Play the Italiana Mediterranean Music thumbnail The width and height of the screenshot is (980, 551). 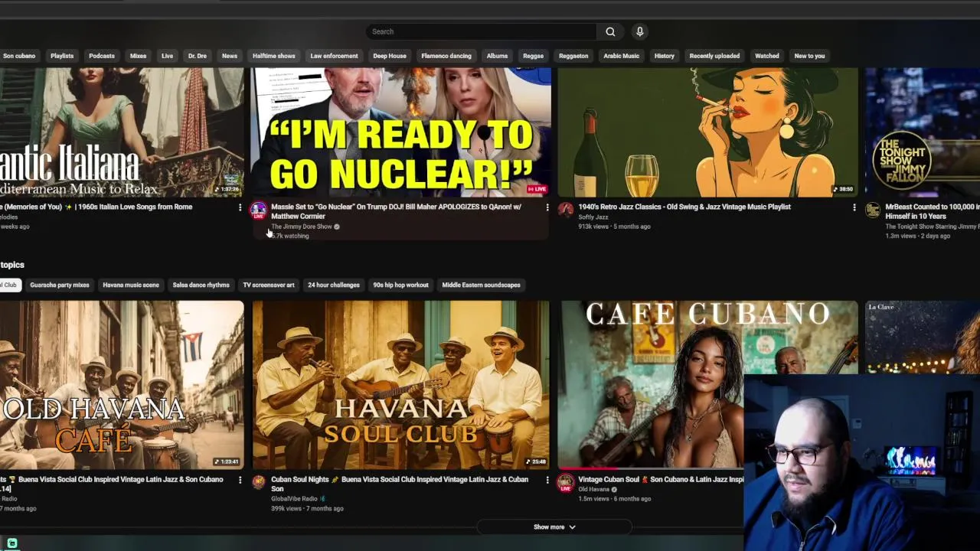122,132
